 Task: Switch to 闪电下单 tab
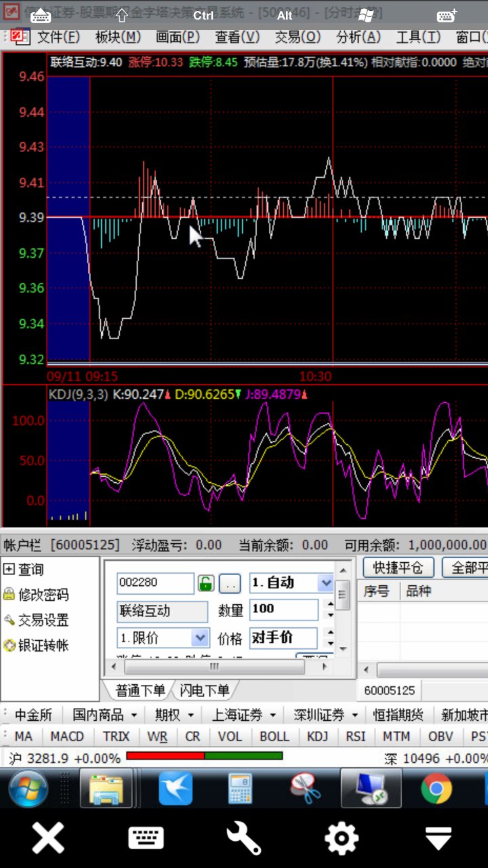204,690
